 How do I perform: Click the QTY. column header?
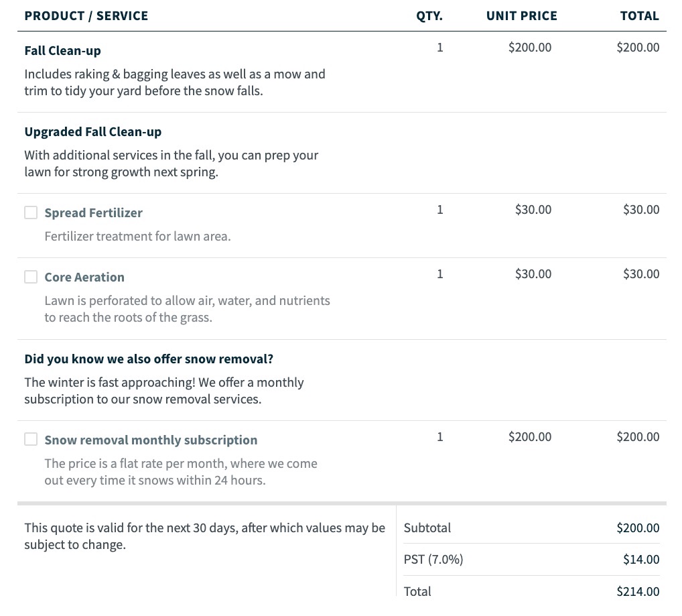[x=429, y=15]
